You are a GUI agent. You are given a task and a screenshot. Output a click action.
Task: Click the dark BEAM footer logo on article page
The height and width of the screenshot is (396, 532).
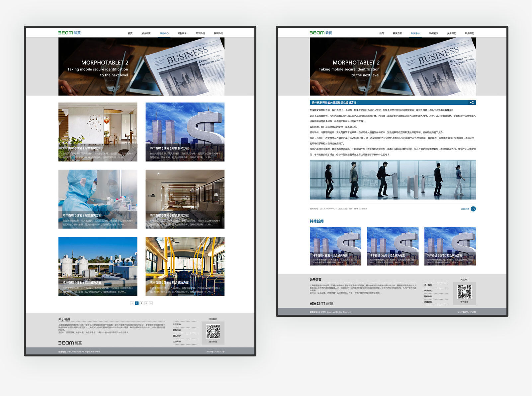[x=321, y=303]
